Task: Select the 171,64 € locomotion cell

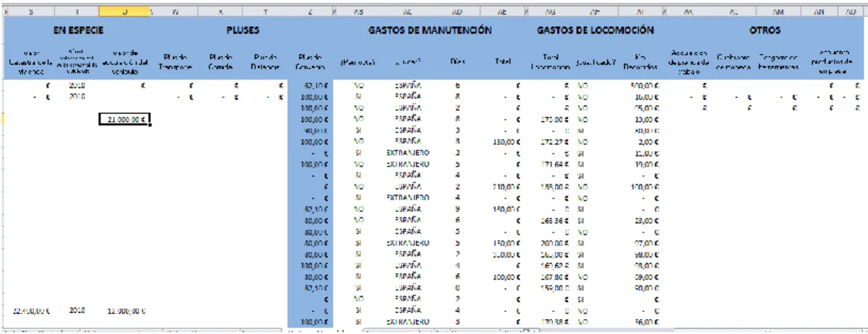Action: (551, 163)
